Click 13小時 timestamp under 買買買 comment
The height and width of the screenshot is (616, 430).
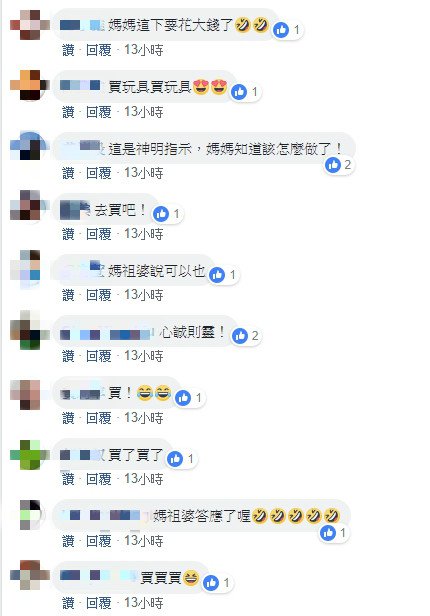[x=143, y=603]
